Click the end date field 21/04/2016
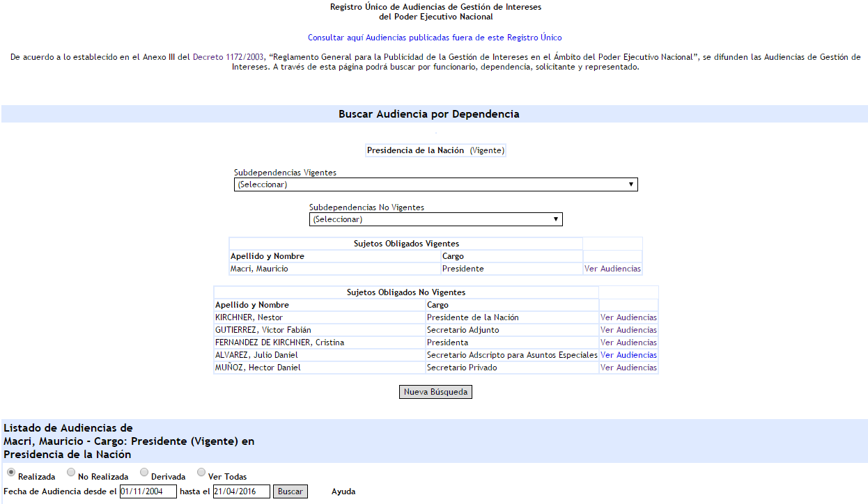 (x=241, y=491)
